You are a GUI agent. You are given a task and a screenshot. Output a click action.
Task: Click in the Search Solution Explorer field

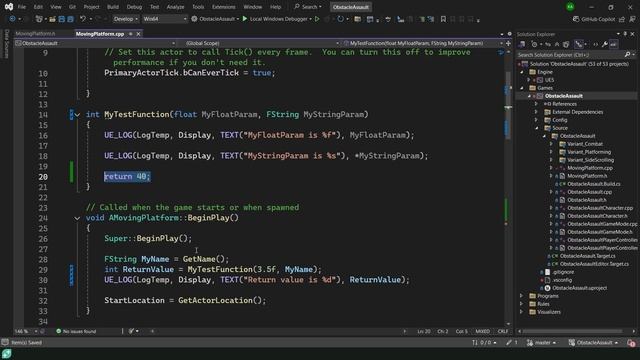click(570, 54)
